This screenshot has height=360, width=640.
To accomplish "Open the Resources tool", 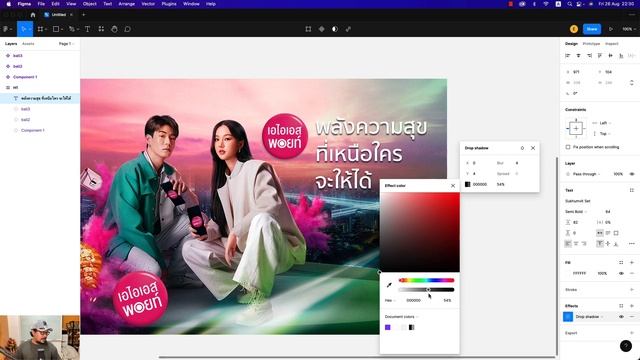I will tap(101, 29).
